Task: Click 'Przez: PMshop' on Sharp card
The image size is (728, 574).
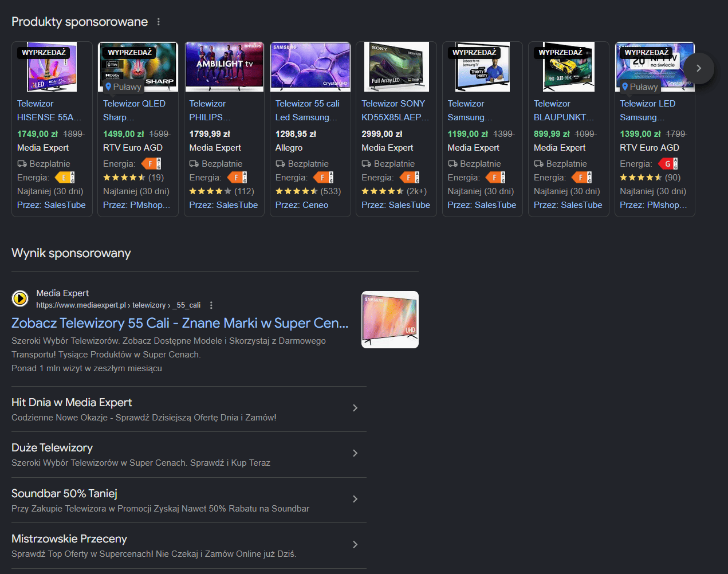Action: 136,205
